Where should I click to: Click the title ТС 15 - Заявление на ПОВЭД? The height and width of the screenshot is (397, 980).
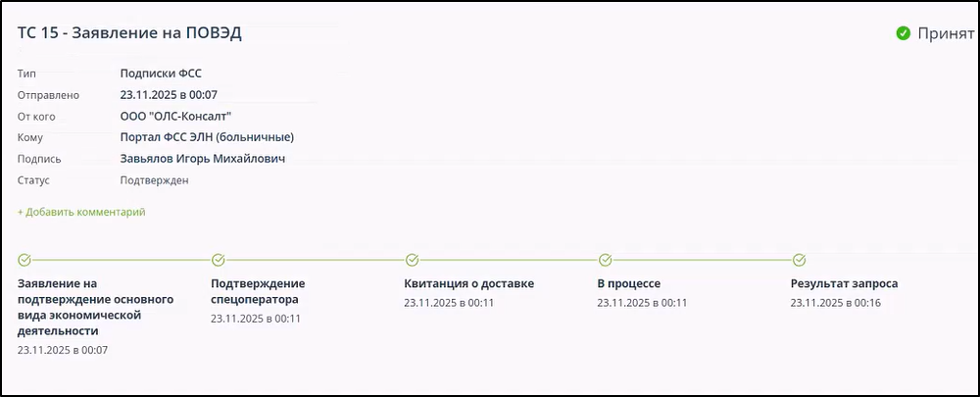coord(129,32)
